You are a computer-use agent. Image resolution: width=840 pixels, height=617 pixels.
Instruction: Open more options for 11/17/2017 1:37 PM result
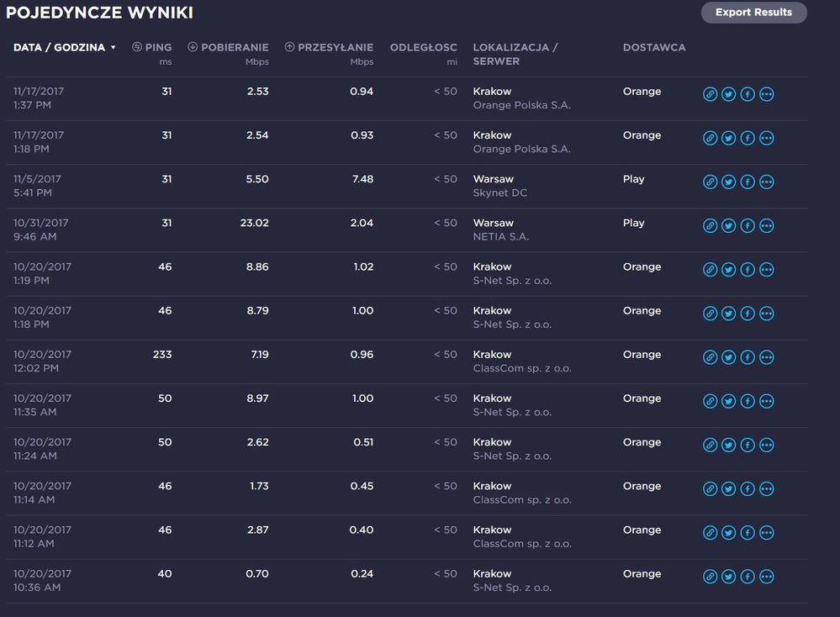click(767, 94)
